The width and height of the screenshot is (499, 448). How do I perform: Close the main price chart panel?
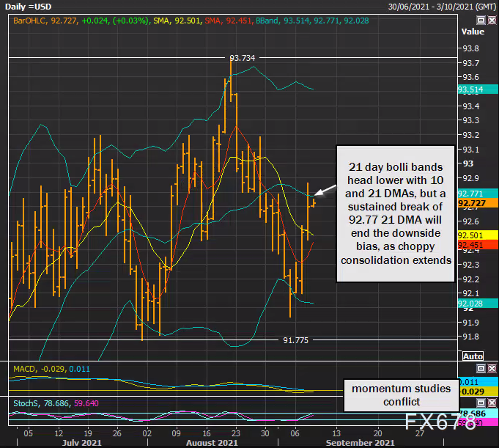(x=491, y=21)
